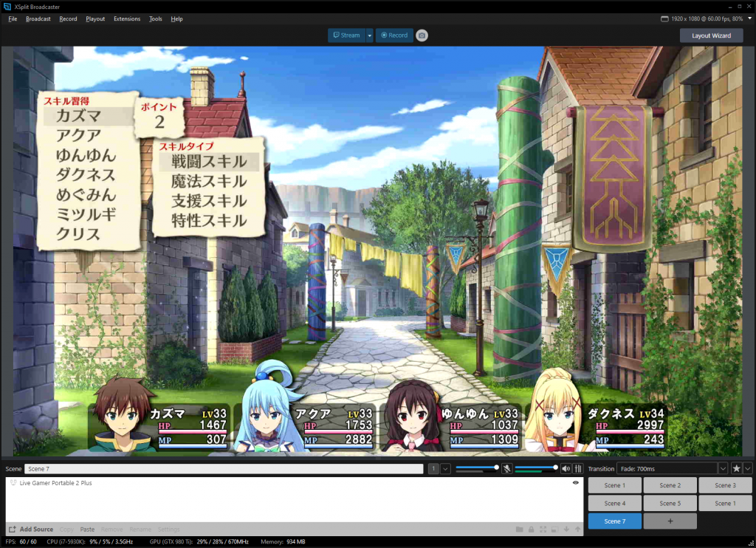Click the GPU (GTX 980 Ti) usage status entry
Viewport: 756px width, 548px height.
(x=199, y=542)
